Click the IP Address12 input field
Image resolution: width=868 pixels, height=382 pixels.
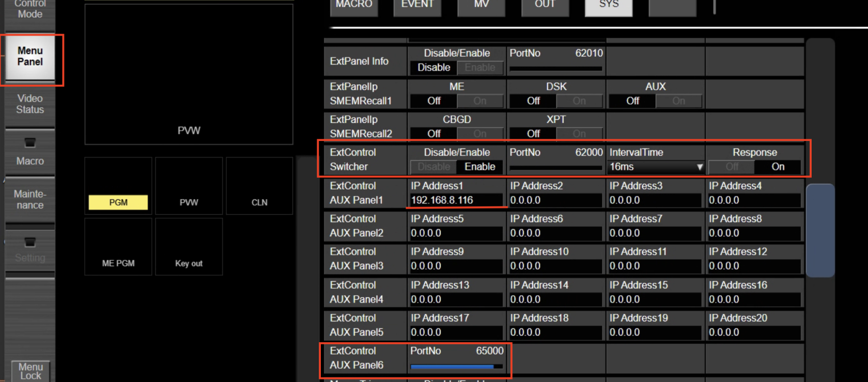tap(754, 266)
